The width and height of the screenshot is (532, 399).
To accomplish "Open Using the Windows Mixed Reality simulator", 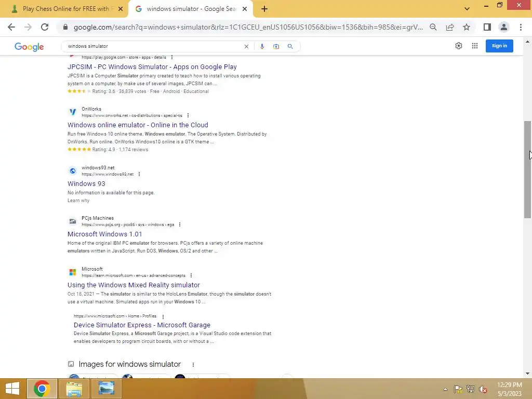I will coord(134,285).
